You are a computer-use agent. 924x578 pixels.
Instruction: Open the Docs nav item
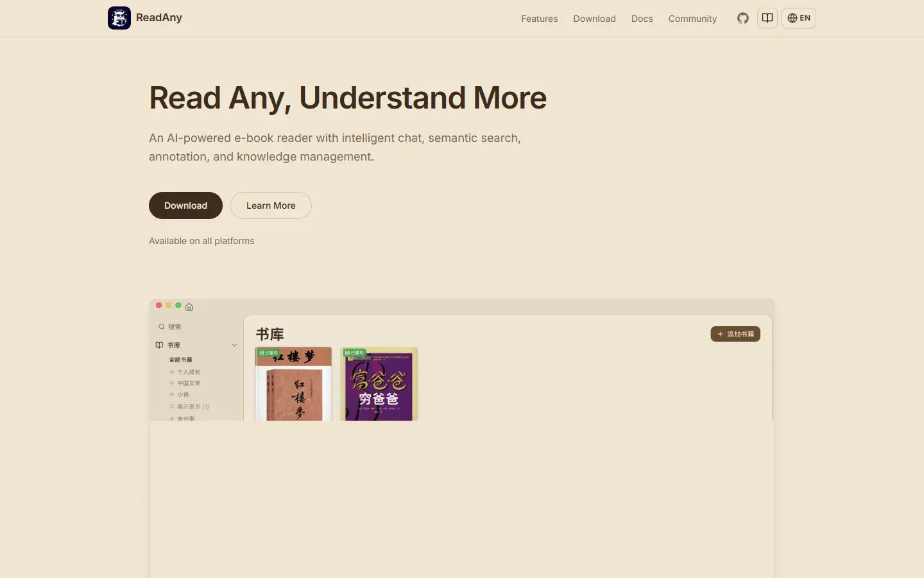click(642, 19)
